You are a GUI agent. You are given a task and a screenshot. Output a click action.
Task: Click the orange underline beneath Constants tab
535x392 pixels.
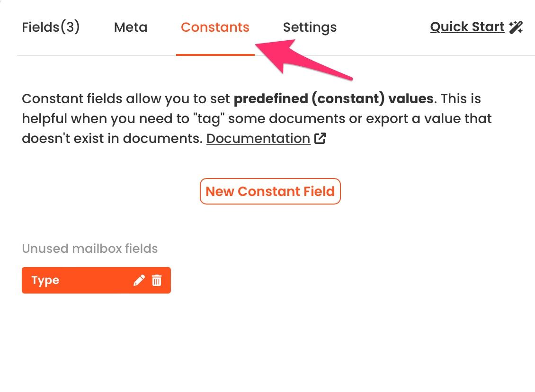click(215, 54)
